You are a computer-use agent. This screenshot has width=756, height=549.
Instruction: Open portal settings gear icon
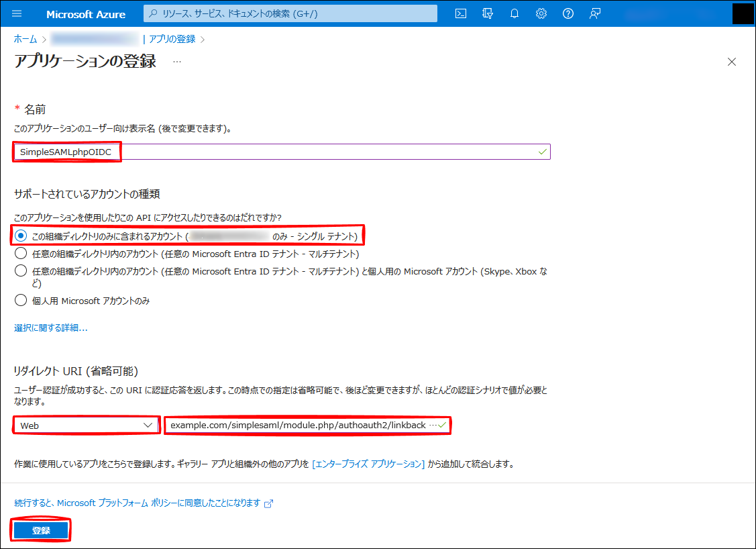[x=541, y=14]
